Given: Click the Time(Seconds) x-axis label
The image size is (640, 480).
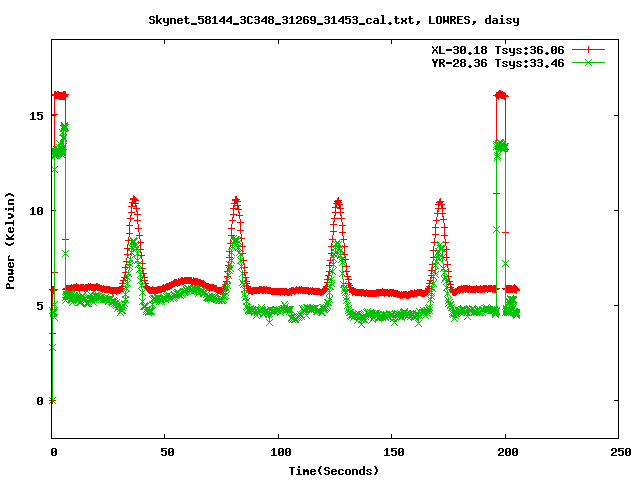Looking at the screenshot, I should pos(333,471).
